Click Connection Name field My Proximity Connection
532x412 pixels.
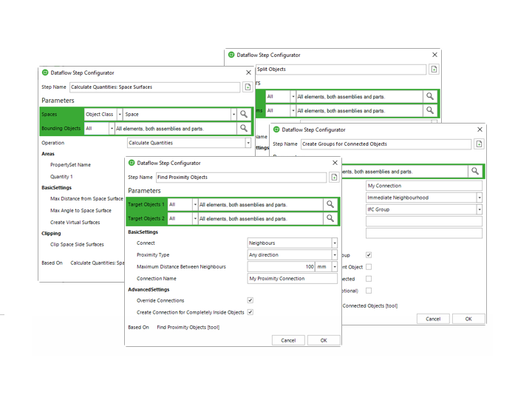pyautogui.click(x=292, y=279)
